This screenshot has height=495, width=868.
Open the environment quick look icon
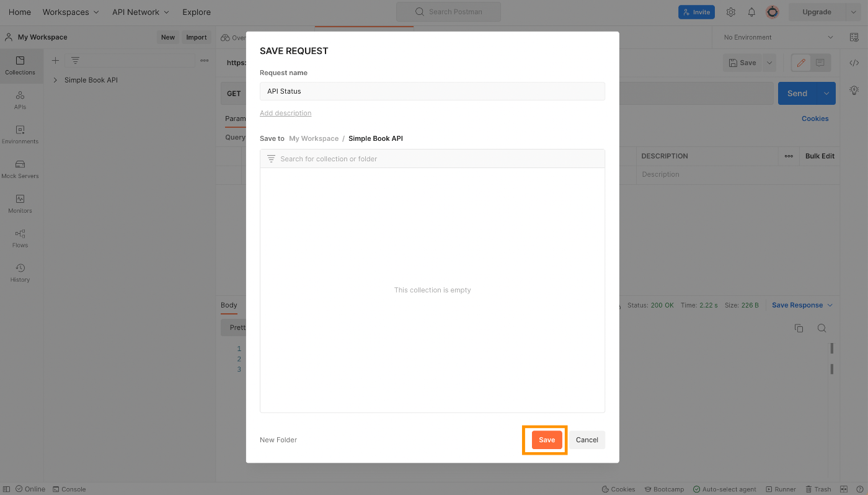(x=854, y=37)
